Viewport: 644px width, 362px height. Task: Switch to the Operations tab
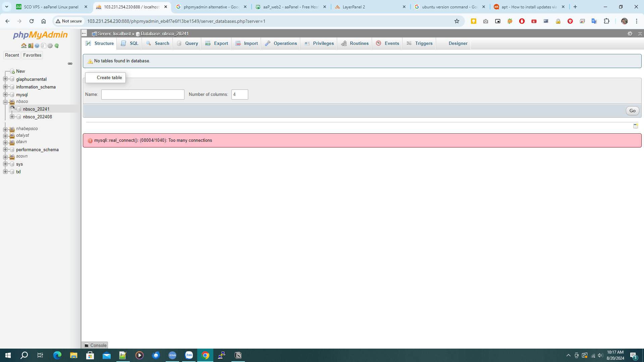[x=281, y=44]
